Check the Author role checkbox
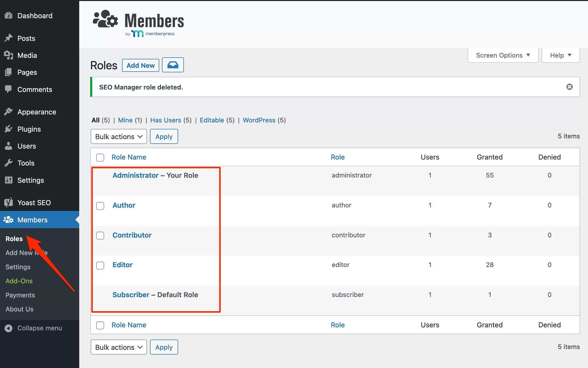The image size is (588, 368). pyautogui.click(x=100, y=206)
